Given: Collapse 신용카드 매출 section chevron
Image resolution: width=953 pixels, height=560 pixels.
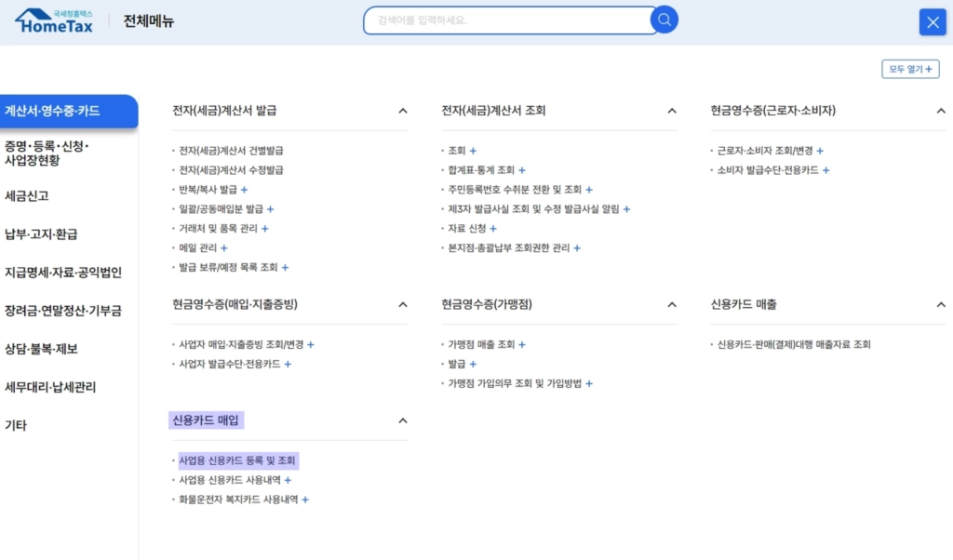Looking at the screenshot, I should [941, 304].
